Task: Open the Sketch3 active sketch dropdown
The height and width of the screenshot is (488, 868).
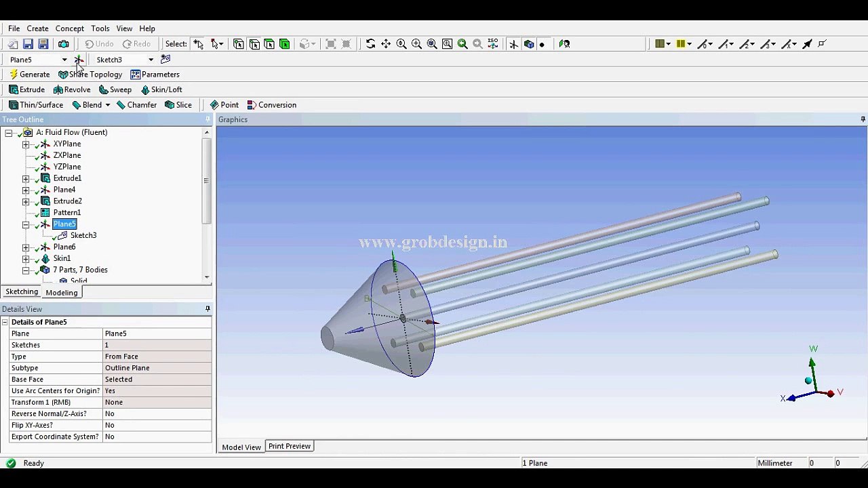Action: pyautogui.click(x=151, y=60)
